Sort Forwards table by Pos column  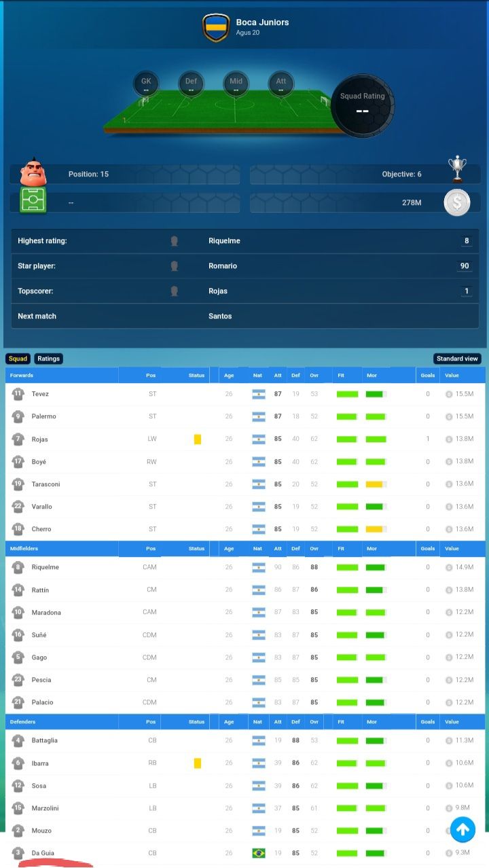click(x=151, y=375)
